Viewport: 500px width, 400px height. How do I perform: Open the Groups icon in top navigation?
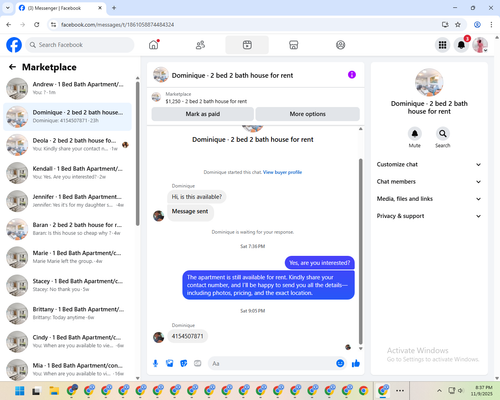click(340, 45)
